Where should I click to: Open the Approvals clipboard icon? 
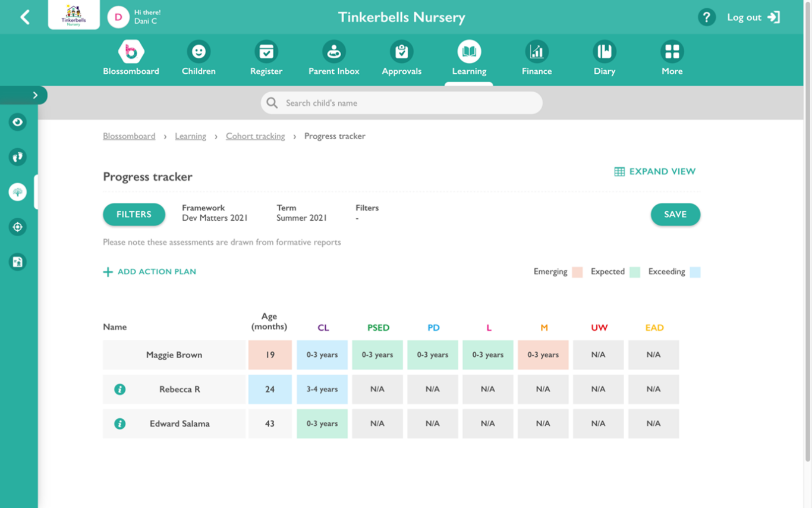401,51
